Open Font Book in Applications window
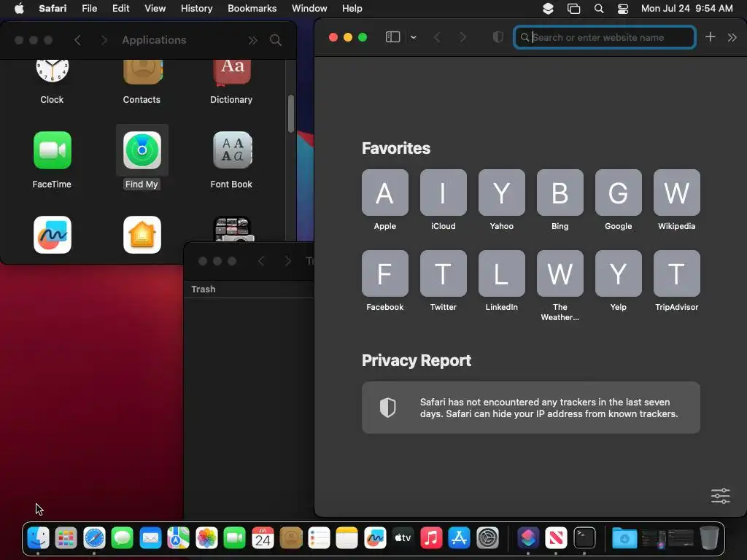 click(x=232, y=150)
